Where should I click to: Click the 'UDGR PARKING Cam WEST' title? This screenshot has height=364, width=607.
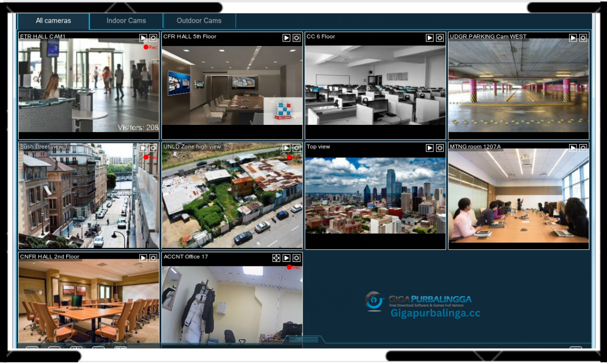point(488,36)
